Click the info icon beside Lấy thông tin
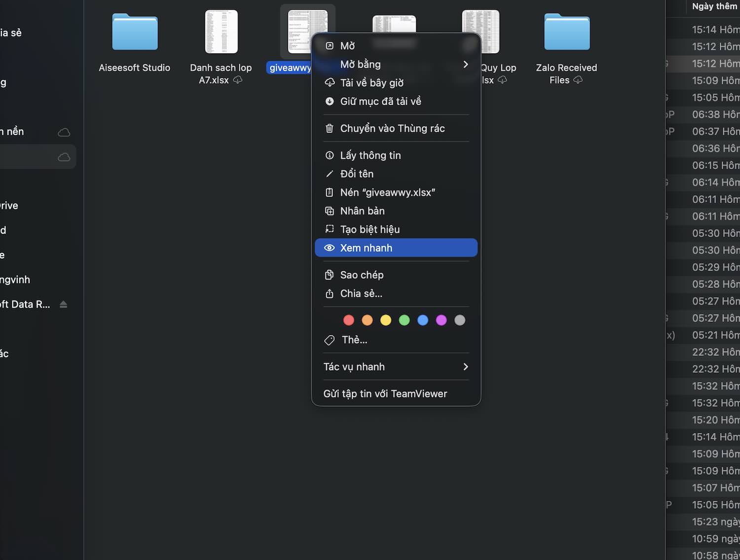 coord(330,156)
